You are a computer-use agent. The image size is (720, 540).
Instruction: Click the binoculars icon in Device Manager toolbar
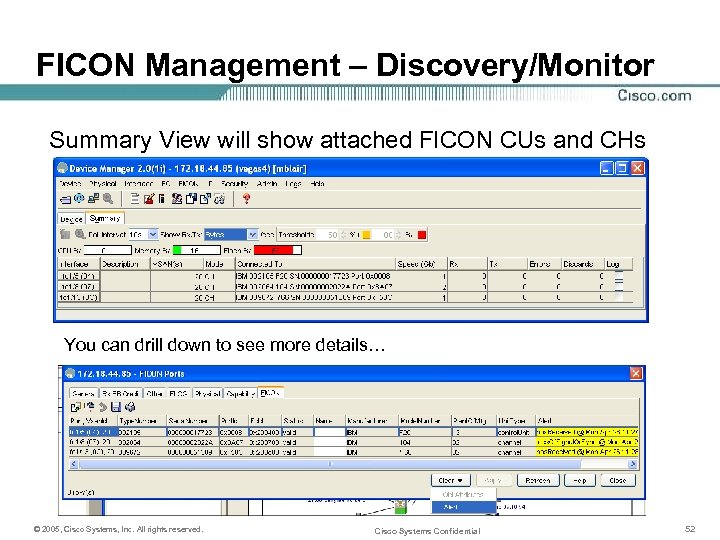(x=219, y=198)
